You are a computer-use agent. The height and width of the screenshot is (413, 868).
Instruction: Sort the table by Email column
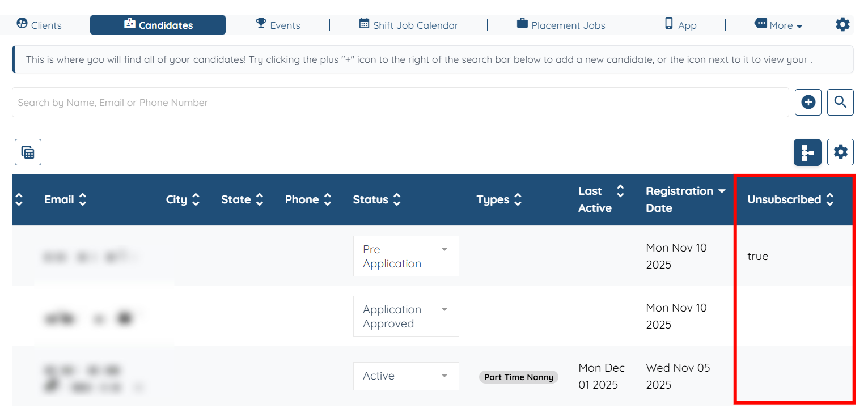tap(66, 199)
